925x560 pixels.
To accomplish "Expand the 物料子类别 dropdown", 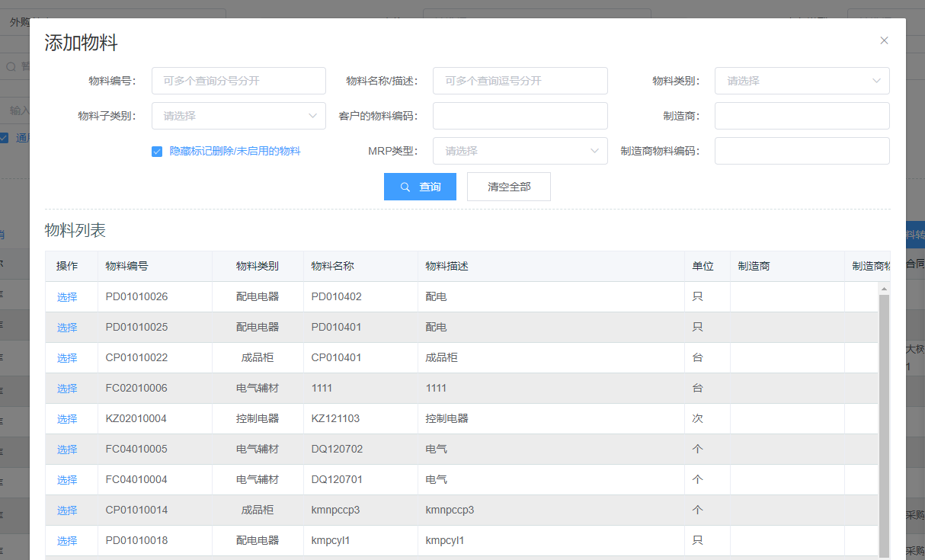I will coord(238,116).
